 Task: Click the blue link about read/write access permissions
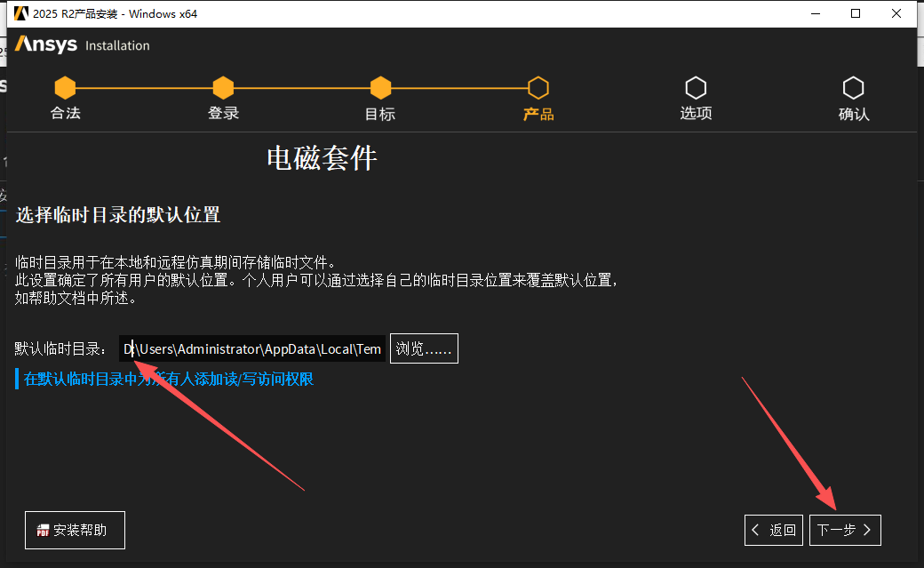[169, 379]
